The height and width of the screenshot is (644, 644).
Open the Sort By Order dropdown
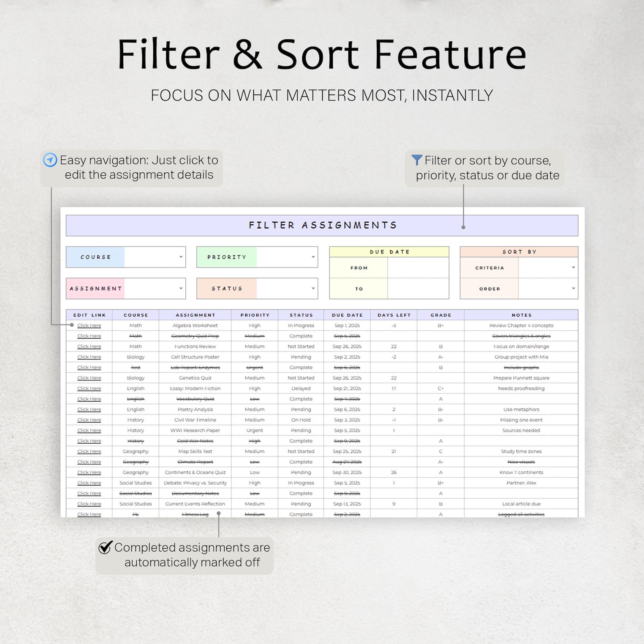(x=573, y=289)
